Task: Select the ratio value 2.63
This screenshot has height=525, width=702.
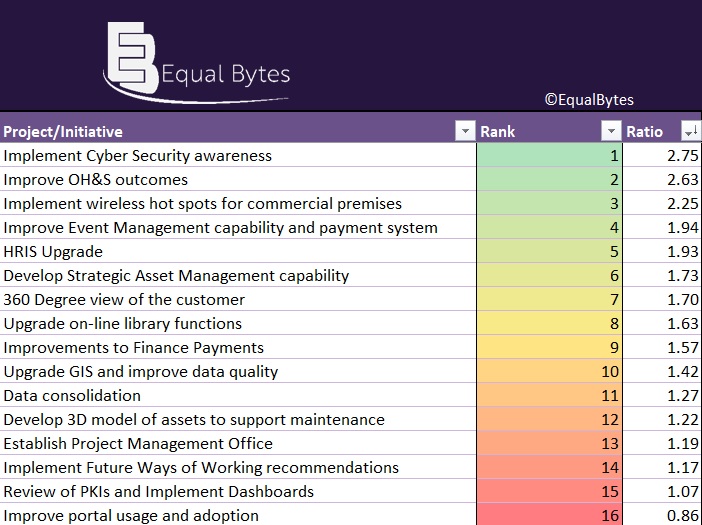Action: (x=662, y=179)
